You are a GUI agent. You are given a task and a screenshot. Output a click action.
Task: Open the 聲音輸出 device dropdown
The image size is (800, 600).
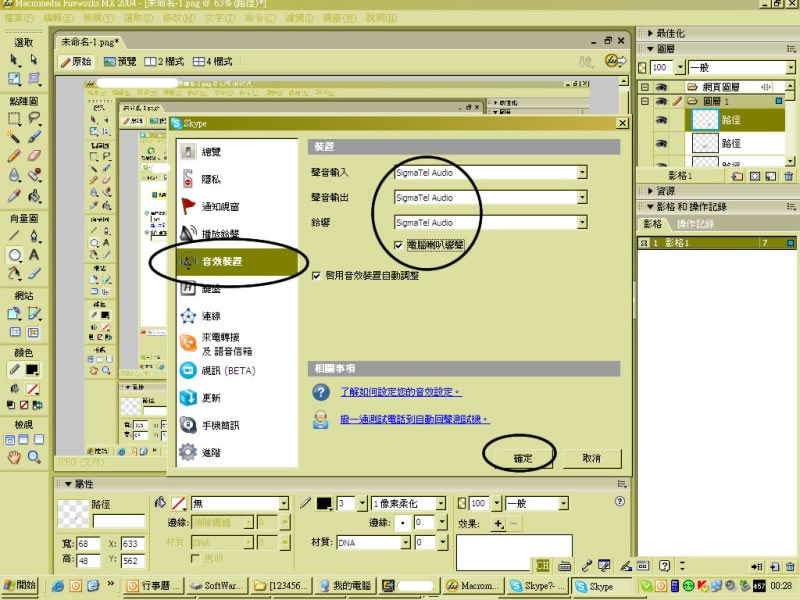pos(582,197)
